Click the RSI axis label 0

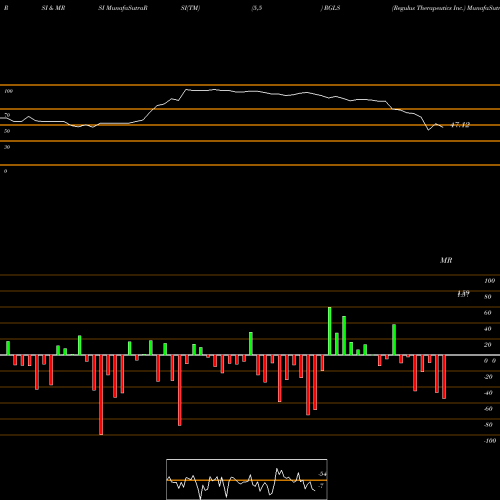pyautogui.click(x=5, y=171)
